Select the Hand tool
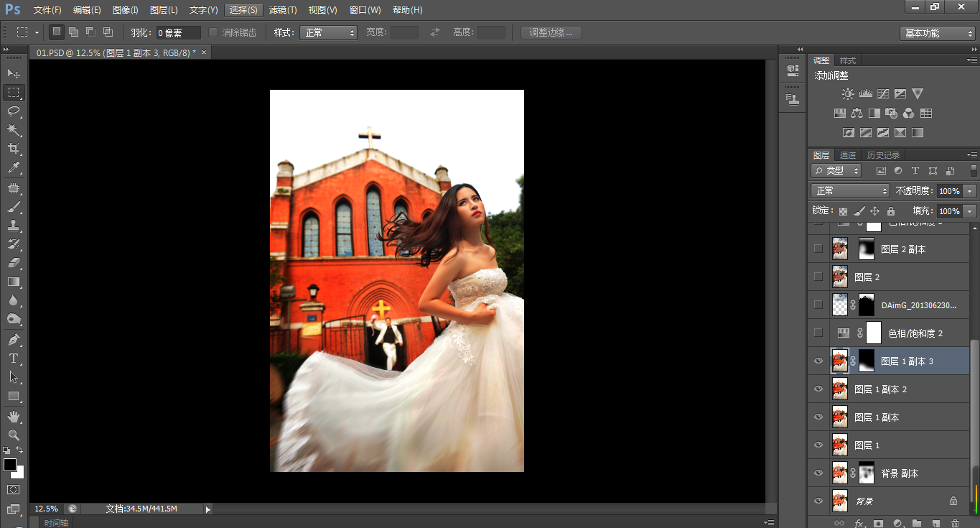 pos(14,416)
